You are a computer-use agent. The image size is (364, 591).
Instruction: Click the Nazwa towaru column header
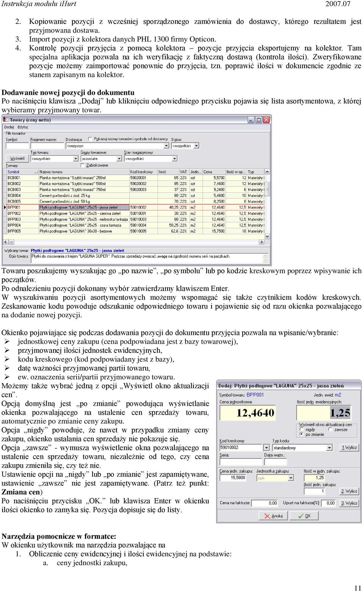click(84, 172)
